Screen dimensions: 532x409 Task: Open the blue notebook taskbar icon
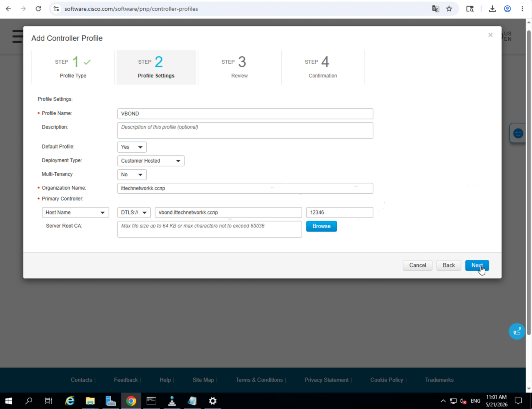pos(192,401)
